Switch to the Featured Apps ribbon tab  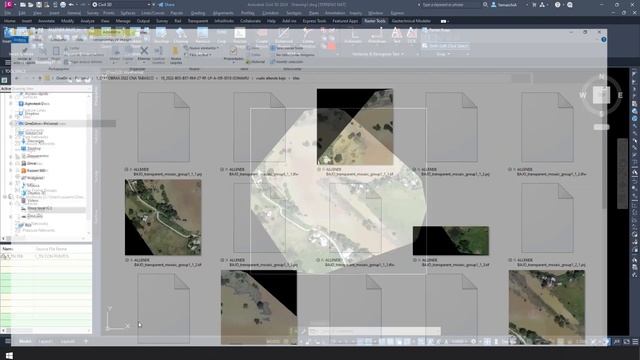tap(345, 21)
